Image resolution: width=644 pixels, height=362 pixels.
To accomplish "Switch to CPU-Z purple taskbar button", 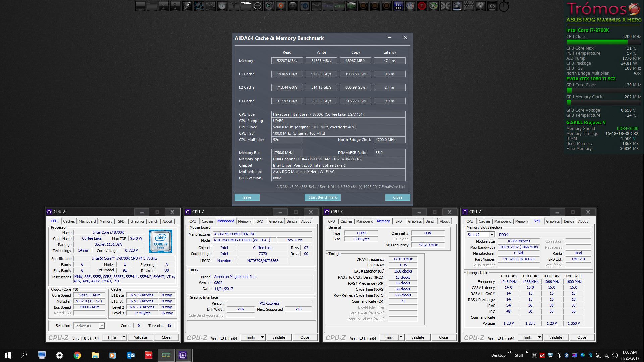I will pos(183,355).
